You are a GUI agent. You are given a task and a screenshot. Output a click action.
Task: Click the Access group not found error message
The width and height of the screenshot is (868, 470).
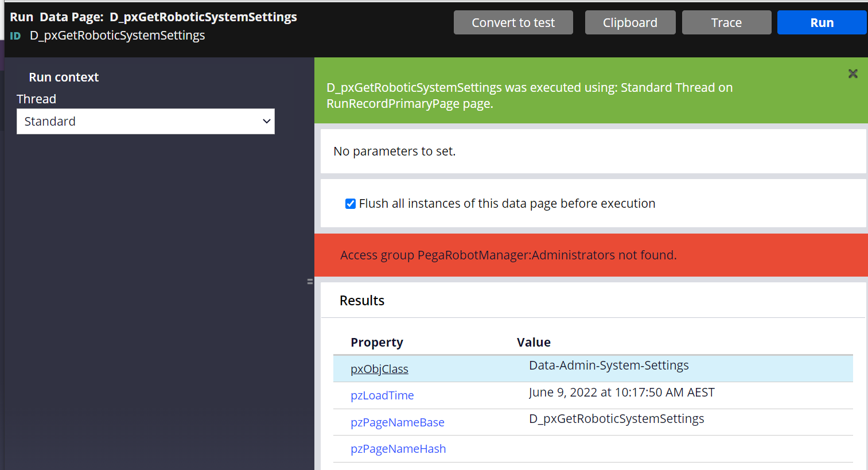pyautogui.click(x=508, y=255)
